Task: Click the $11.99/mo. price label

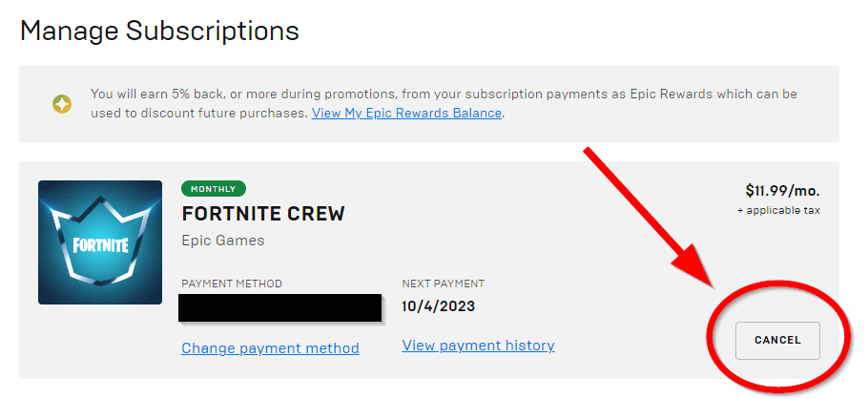Action: [783, 191]
